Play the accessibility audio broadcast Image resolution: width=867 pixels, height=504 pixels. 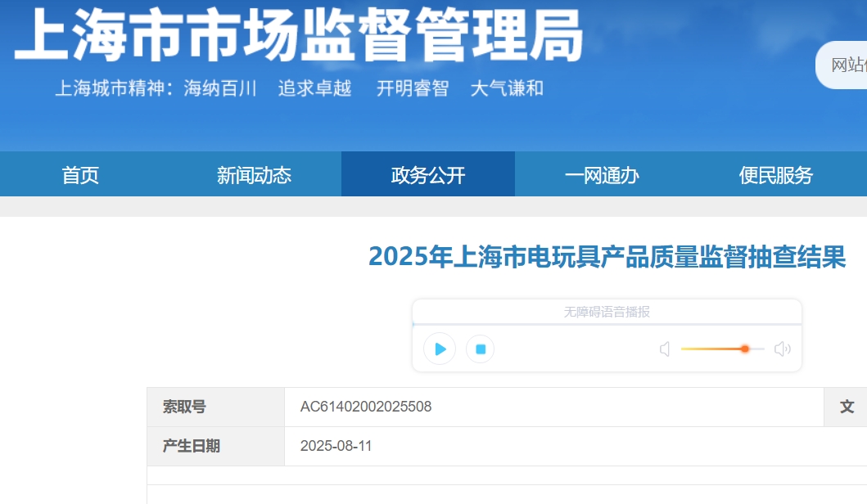tap(440, 349)
